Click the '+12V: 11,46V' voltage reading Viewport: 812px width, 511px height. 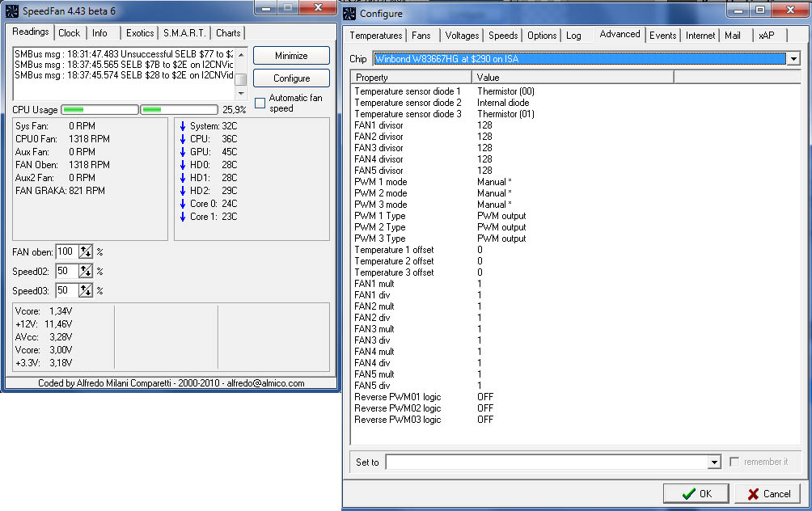(x=44, y=324)
